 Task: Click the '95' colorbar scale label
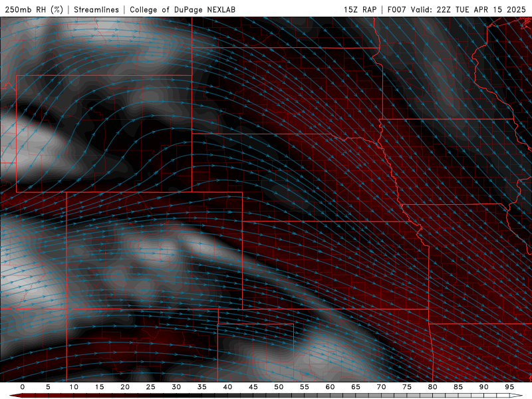pos(509,387)
